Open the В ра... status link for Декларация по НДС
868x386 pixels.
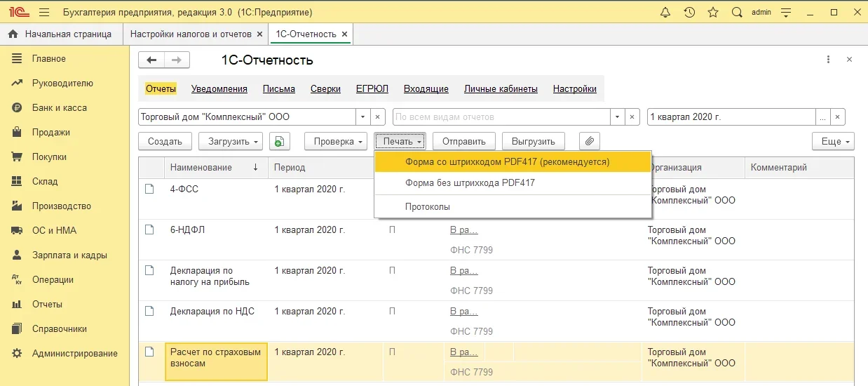pyautogui.click(x=463, y=311)
